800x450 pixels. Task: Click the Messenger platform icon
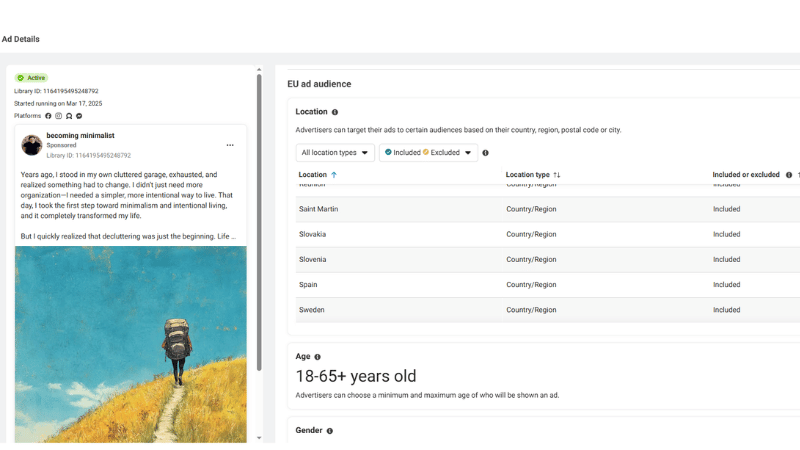pyautogui.click(x=79, y=116)
